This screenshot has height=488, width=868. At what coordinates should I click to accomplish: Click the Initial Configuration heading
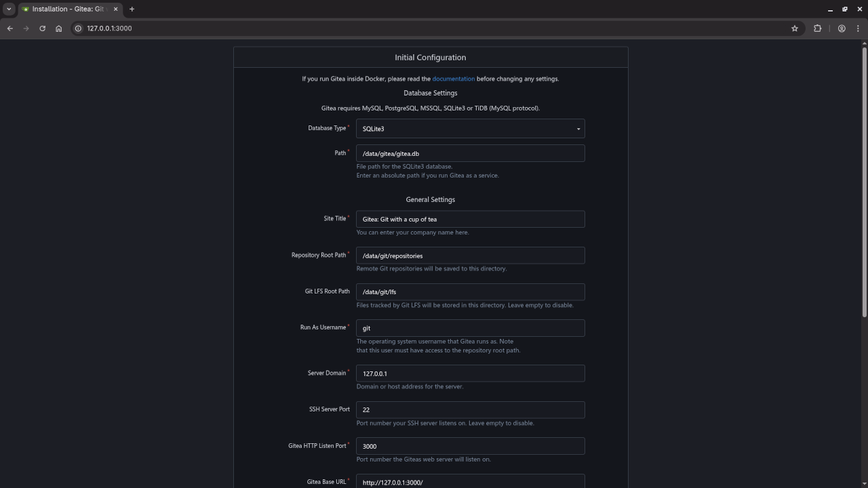coord(431,58)
